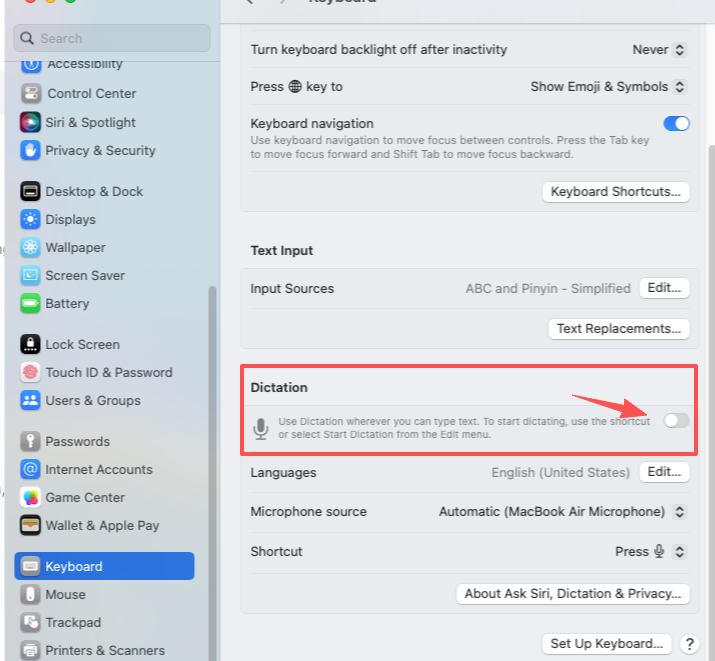
Task: Click English (United States) value
Action: [x=560, y=473]
